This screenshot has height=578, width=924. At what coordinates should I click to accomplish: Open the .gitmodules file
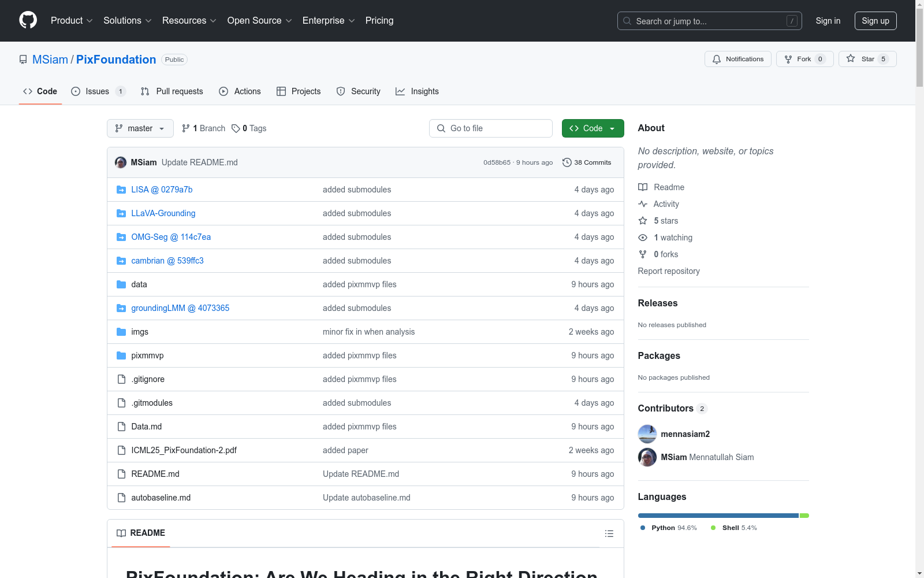coord(152,403)
